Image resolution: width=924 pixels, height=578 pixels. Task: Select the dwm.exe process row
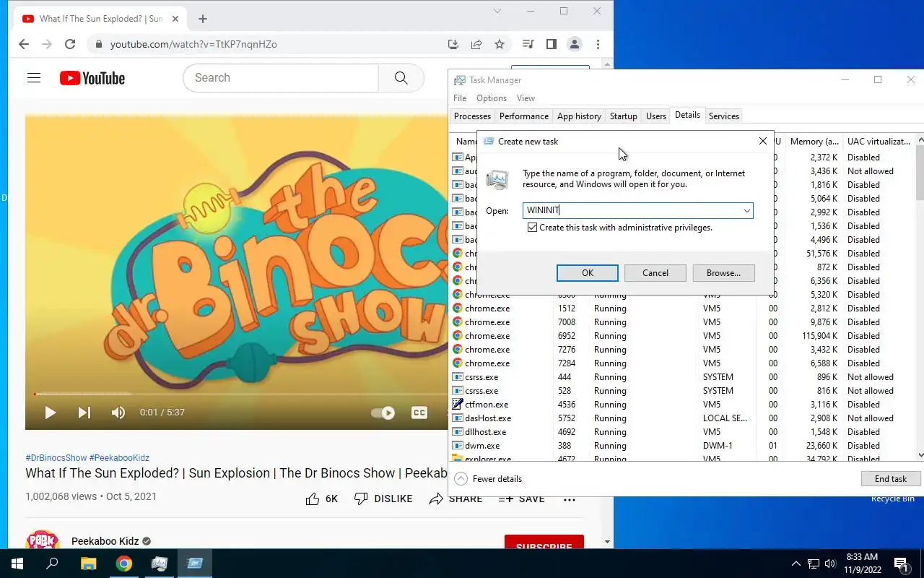pos(683,446)
